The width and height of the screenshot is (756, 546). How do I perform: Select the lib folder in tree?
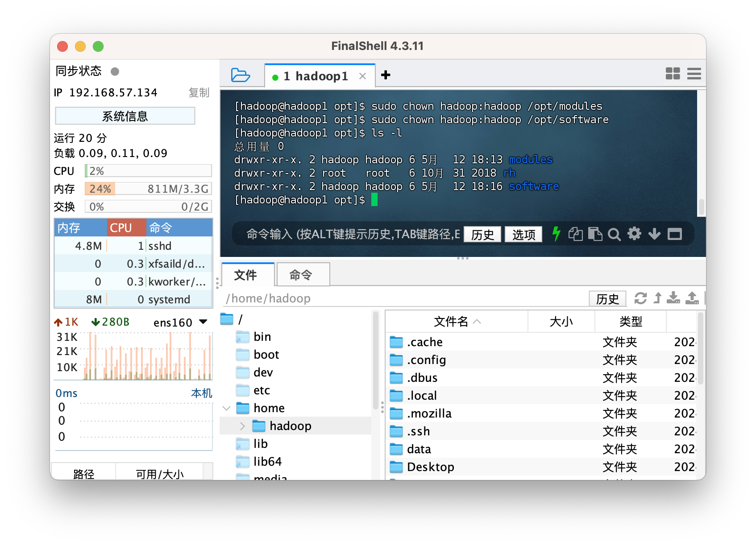point(260,444)
